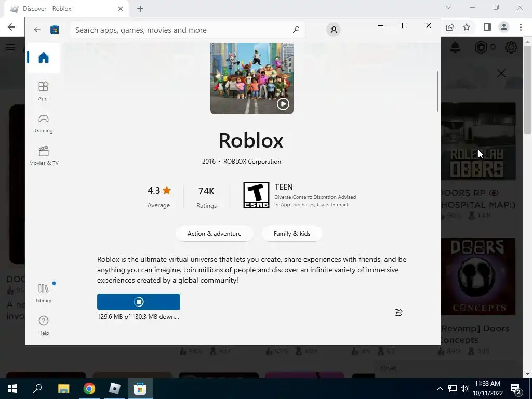Open the Store user account profile icon
Viewport: 532px width, 399px height.
[334, 30]
